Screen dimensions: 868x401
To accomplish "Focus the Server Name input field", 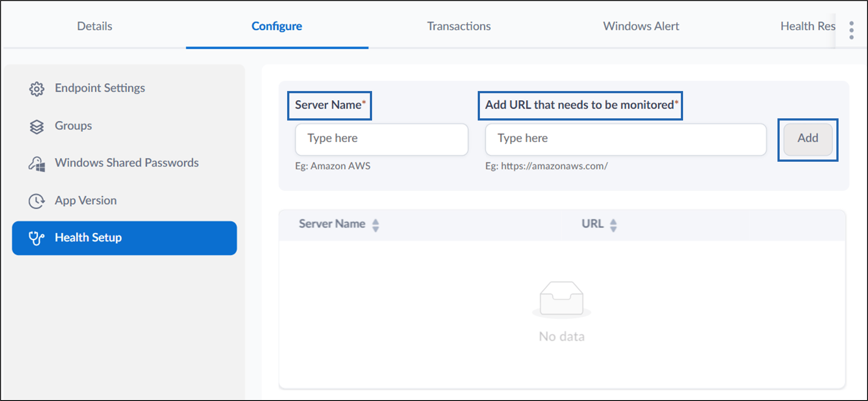I will click(x=382, y=140).
